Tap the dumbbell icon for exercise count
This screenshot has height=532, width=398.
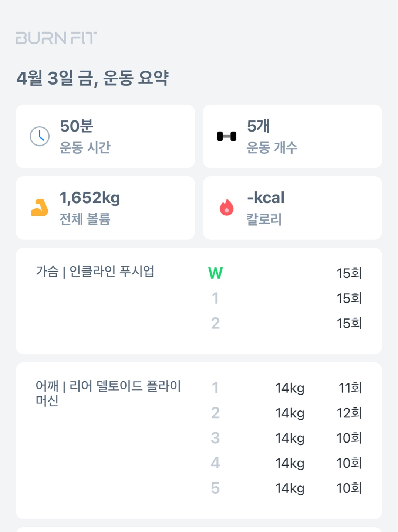(226, 136)
